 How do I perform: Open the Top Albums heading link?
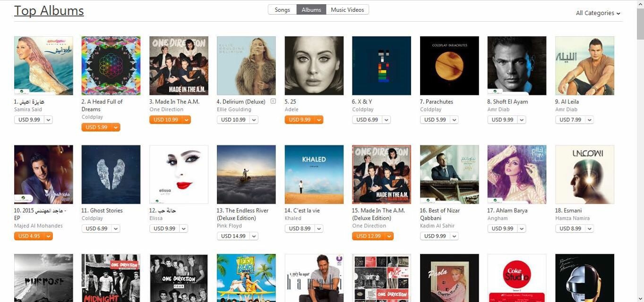point(49,10)
